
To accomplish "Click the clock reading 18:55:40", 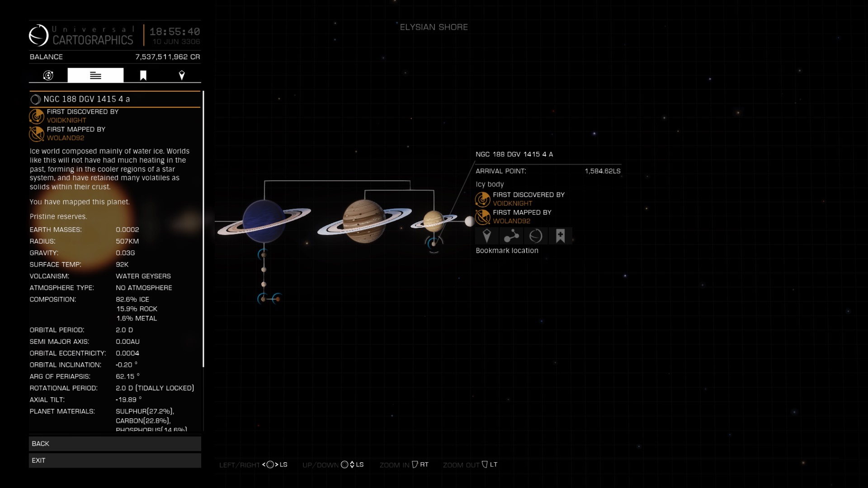I will pos(175,32).
